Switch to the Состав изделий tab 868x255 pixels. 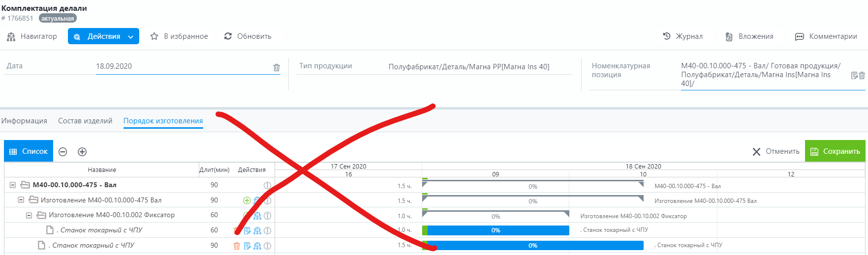[85, 121]
